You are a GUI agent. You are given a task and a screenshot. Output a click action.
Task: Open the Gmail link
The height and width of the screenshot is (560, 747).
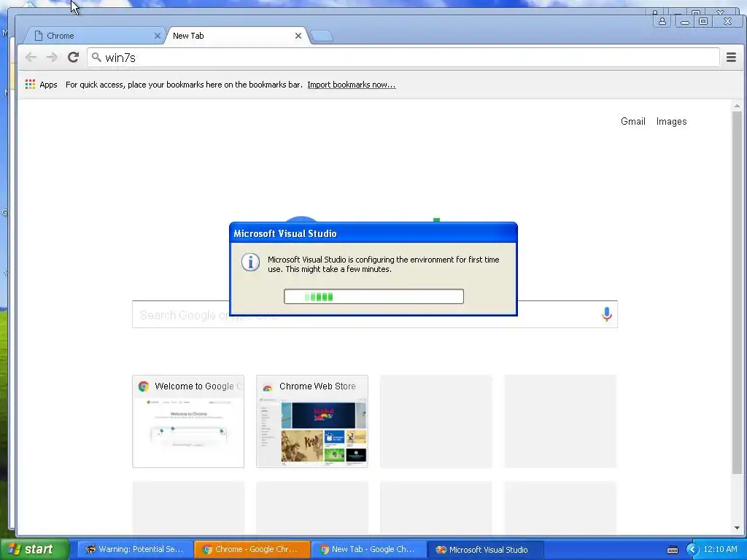[x=632, y=122]
